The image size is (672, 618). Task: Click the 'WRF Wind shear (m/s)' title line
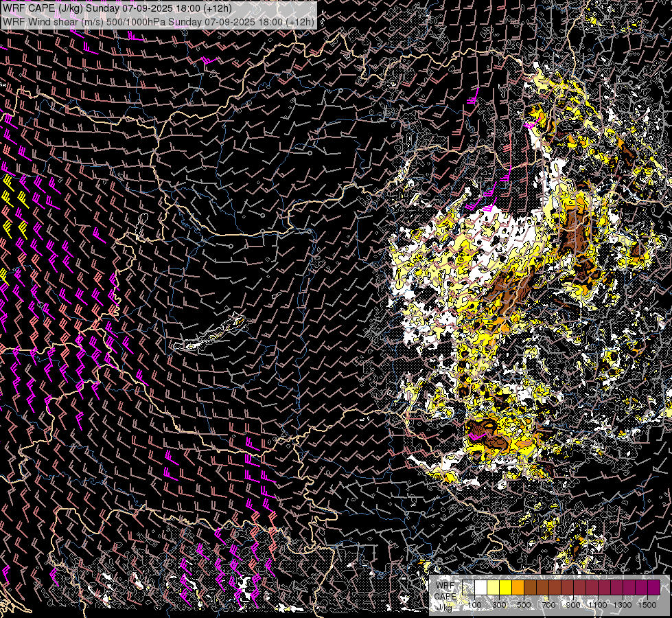tap(159, 21)
